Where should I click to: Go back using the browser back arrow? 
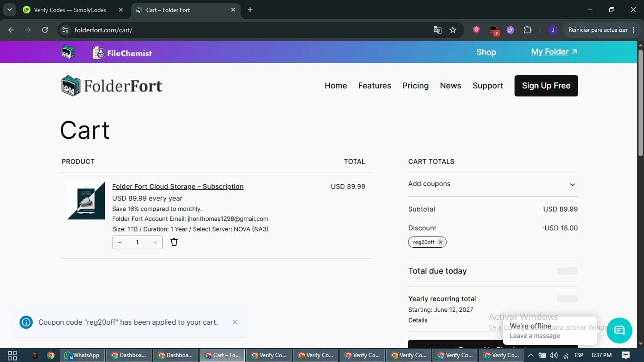(x=11, y=30)
